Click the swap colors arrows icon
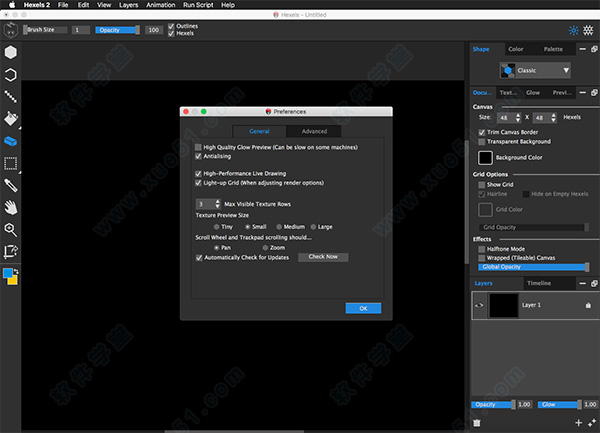 [x=16, y=271]
